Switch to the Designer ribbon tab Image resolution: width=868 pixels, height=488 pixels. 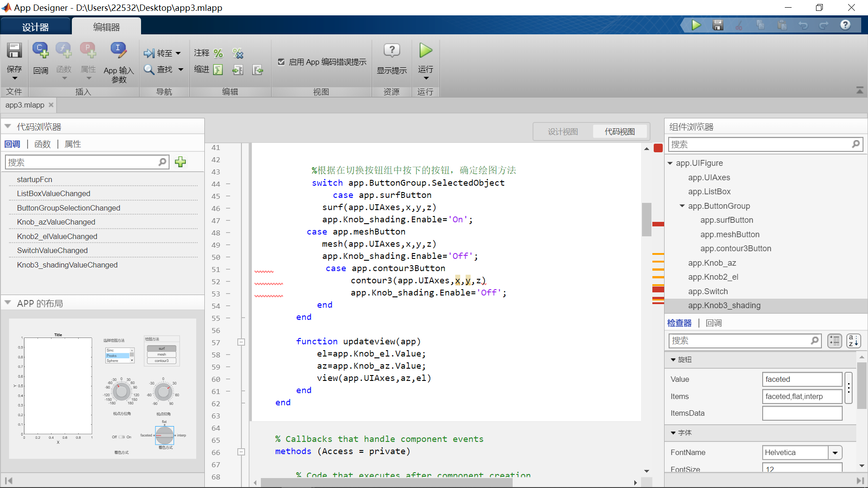point(35,27)
